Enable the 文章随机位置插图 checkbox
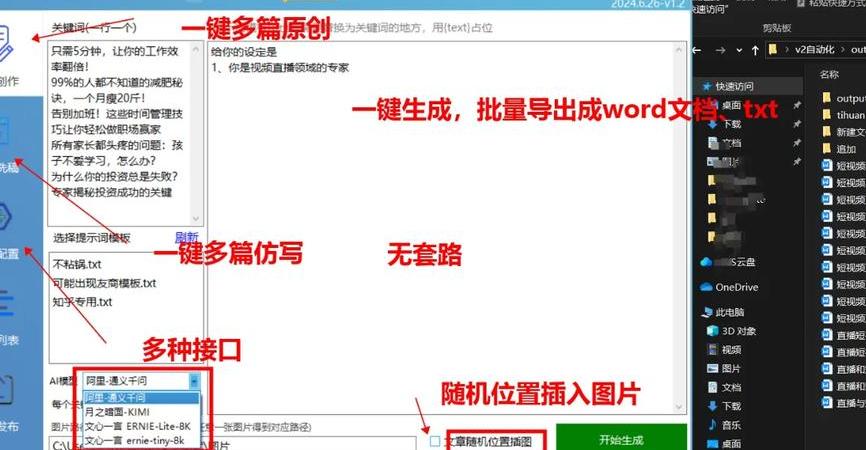The width and height of the screenshot is (866, 450). (x=435, y=441)
